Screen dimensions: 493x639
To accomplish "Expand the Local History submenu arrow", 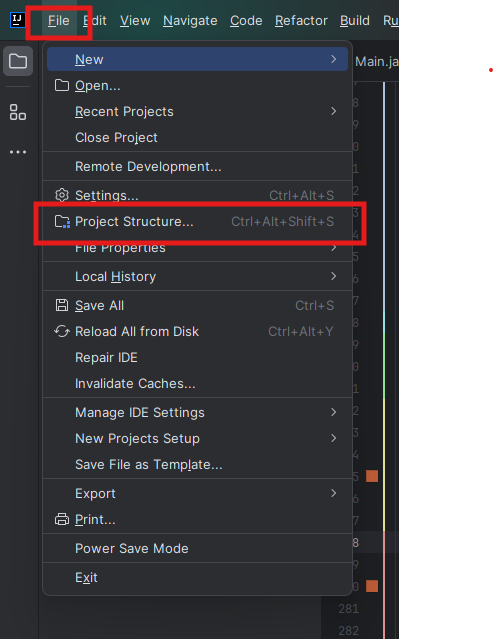I will coord(334,276).
